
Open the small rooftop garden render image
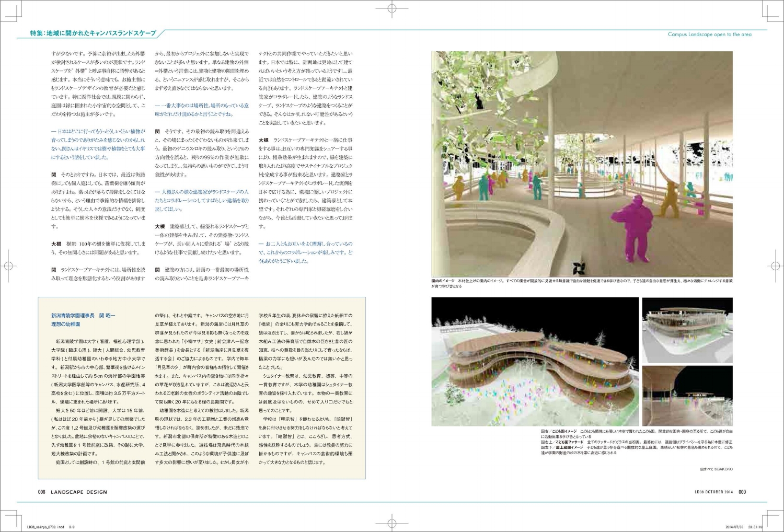tap(687, 396)
